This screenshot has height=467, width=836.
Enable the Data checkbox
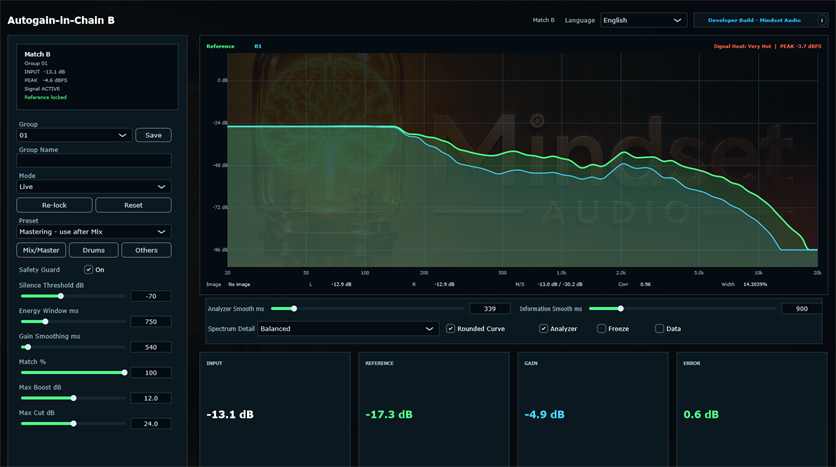(660, 329)
